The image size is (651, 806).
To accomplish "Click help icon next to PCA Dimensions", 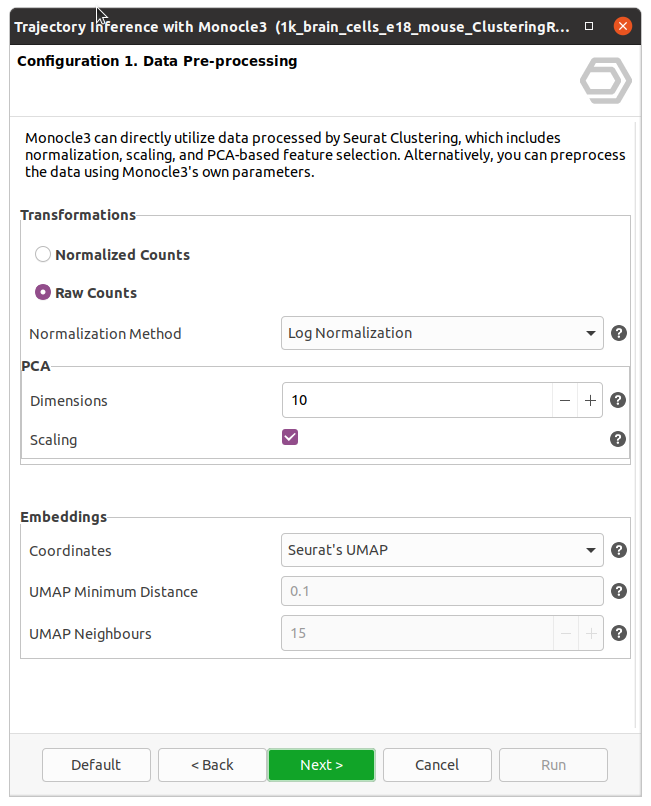I will (x=618, y=400).
